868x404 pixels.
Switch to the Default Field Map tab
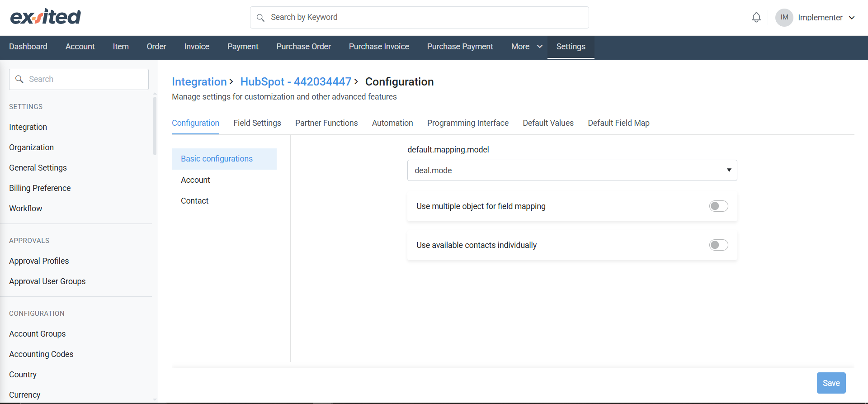(618, 124)
